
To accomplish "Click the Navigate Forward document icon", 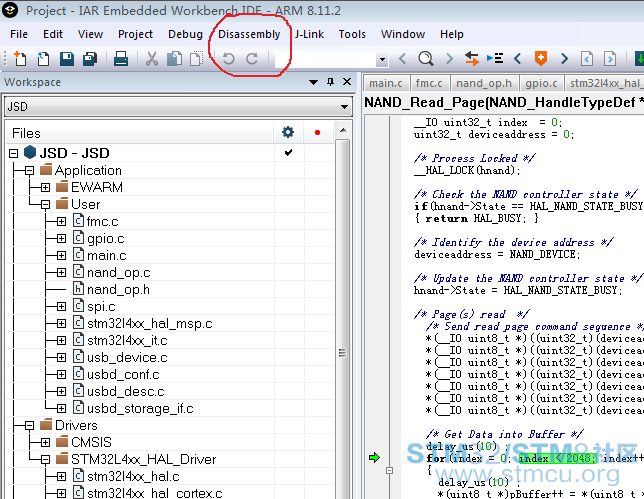I will click(x=610, y=59).
